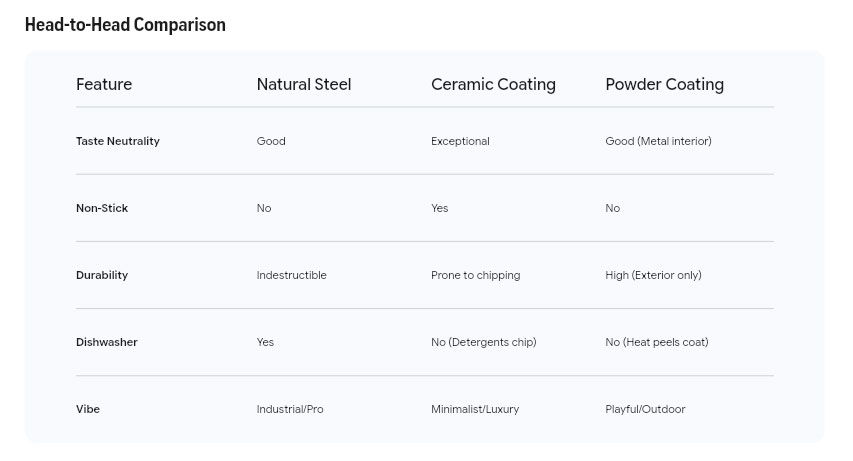Select the Prone to chipping cell
853x461 pixels.
coord(475,275)
